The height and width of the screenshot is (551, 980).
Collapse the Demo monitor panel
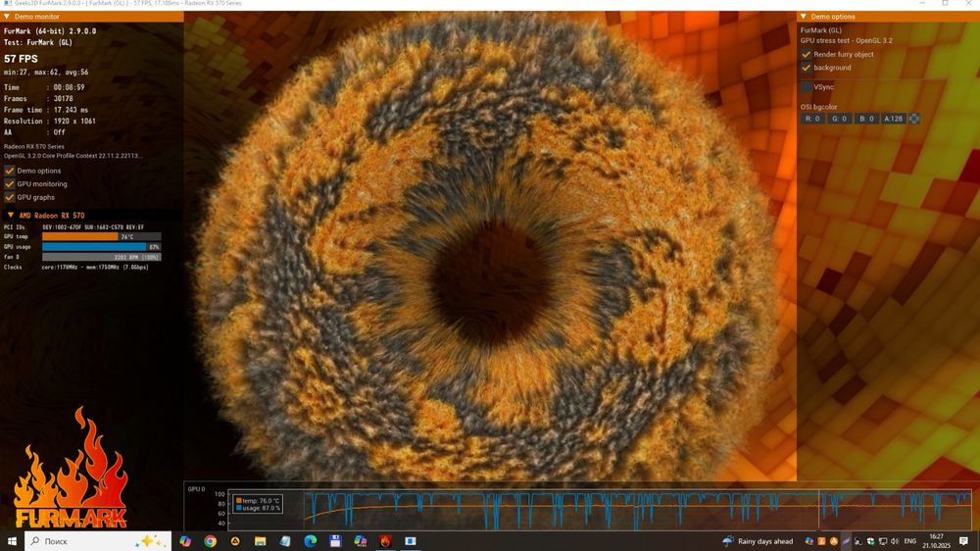click(7, 17)
